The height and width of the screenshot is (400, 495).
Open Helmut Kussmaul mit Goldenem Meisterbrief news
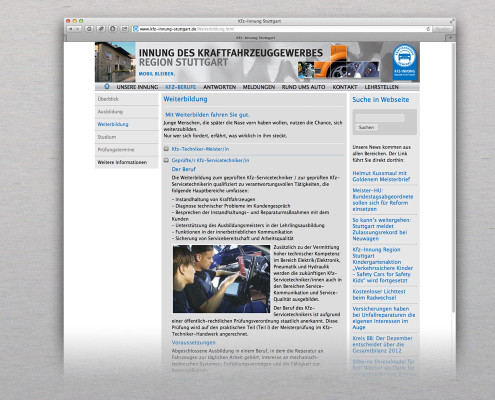coord(381,176)
